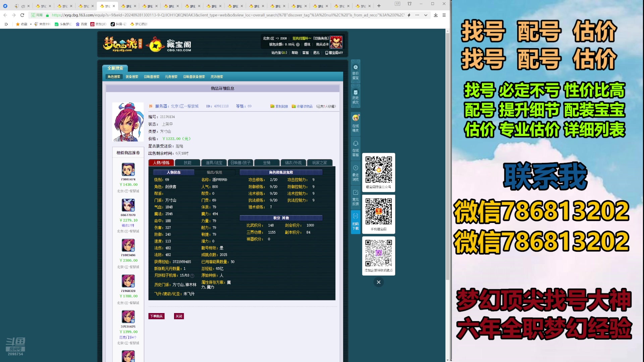
Task: Select the 输出/抗性 sub-tab
Action: coord(214,172)
